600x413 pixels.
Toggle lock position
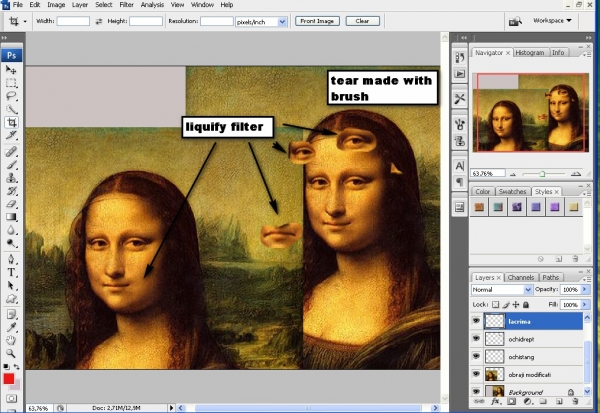click(x=516, y=305)
